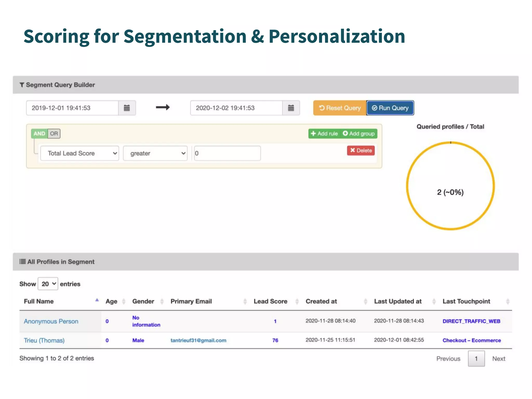532x399 pixels.
Task: Open the Anonymous Person profile
Action: click(x=51, y=321)
